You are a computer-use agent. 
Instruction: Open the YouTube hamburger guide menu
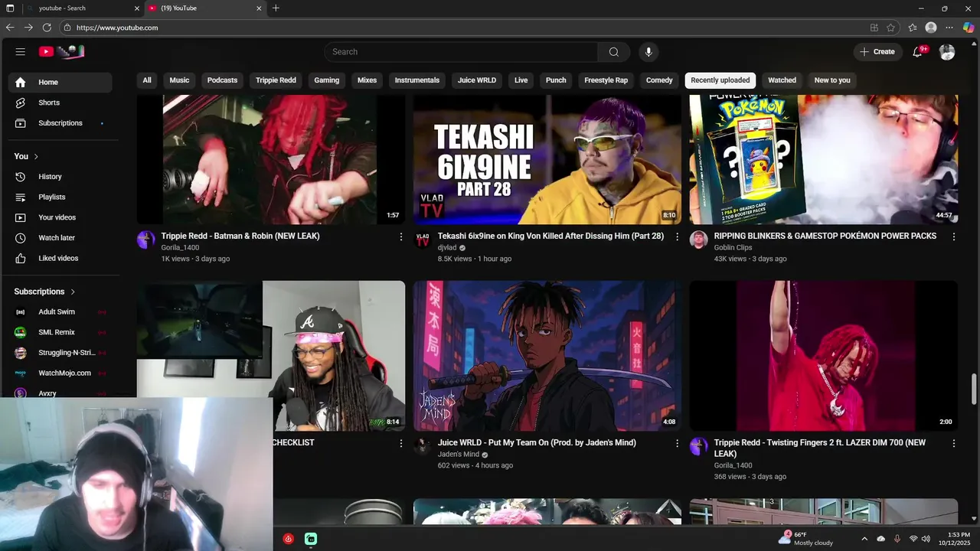(x=21, y=52)
